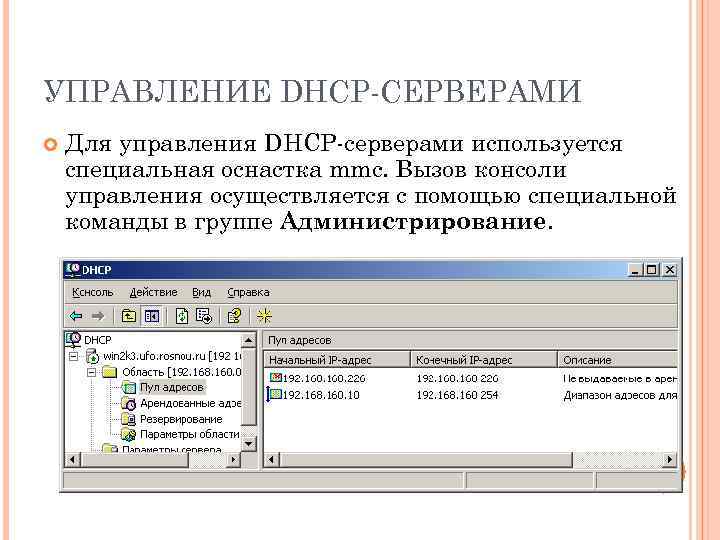Viewport: 720px width, 540px height.
Task: Click end address 192.168.160.254 cell
Action: coord(457,395)
